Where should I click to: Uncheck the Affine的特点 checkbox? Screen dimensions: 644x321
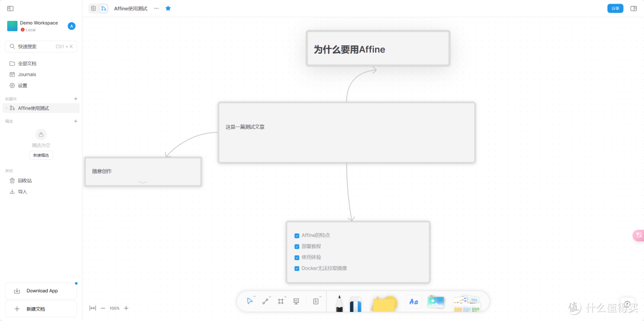click(x=297, y=236)
